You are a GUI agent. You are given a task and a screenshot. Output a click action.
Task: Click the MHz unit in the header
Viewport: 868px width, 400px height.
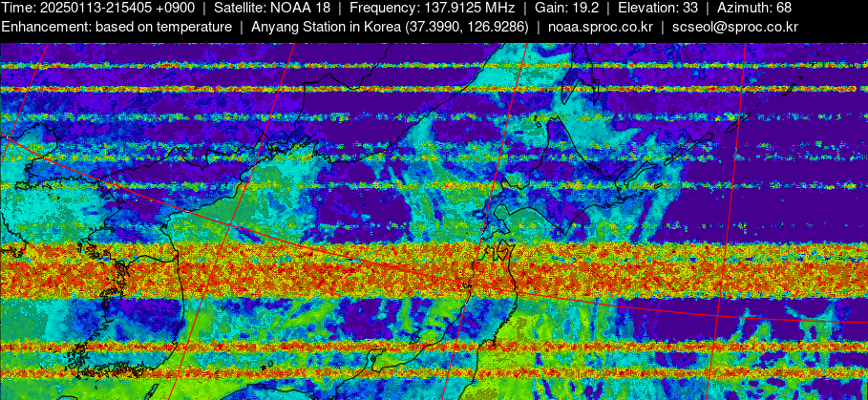(499, 8)
